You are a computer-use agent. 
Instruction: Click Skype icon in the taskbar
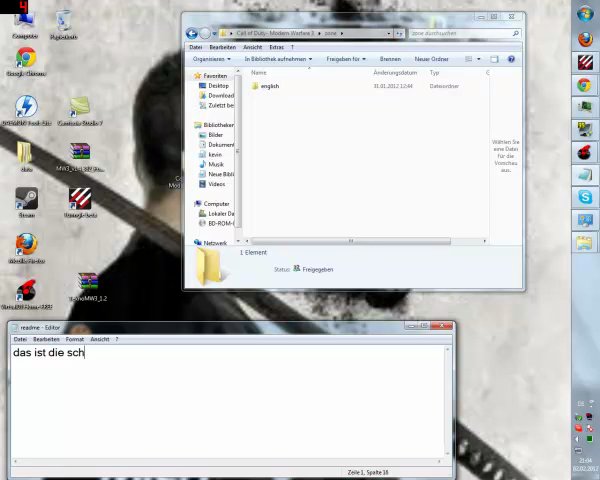584,198
